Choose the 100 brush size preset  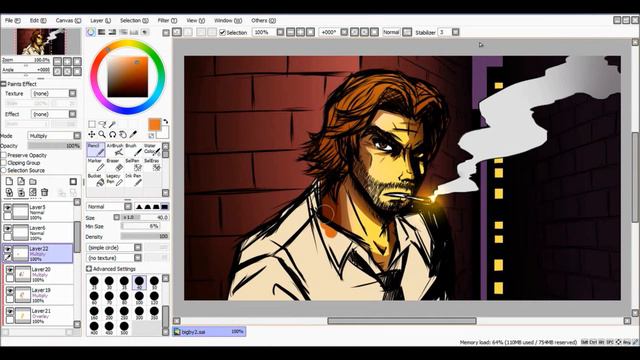[x=139, y=298]
